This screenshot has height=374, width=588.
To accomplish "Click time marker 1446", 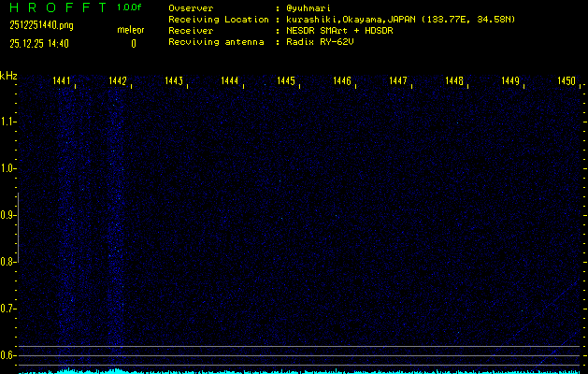I will pyautogui.click(x=342, y=80).
